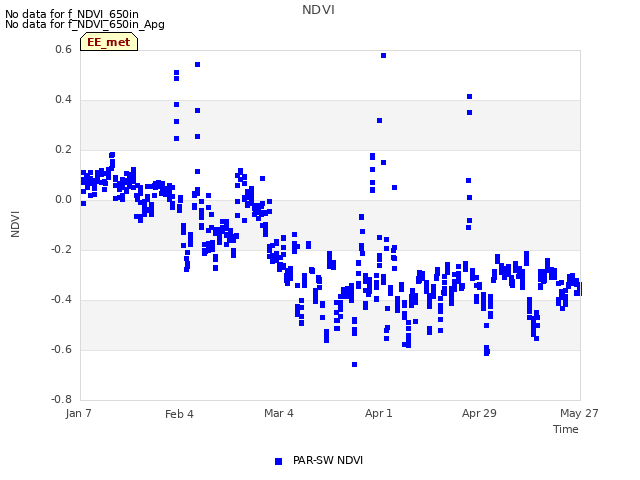Click the -0.4 y-axis tick label
This screenshot has width=640, height=480.
(61, 300)
